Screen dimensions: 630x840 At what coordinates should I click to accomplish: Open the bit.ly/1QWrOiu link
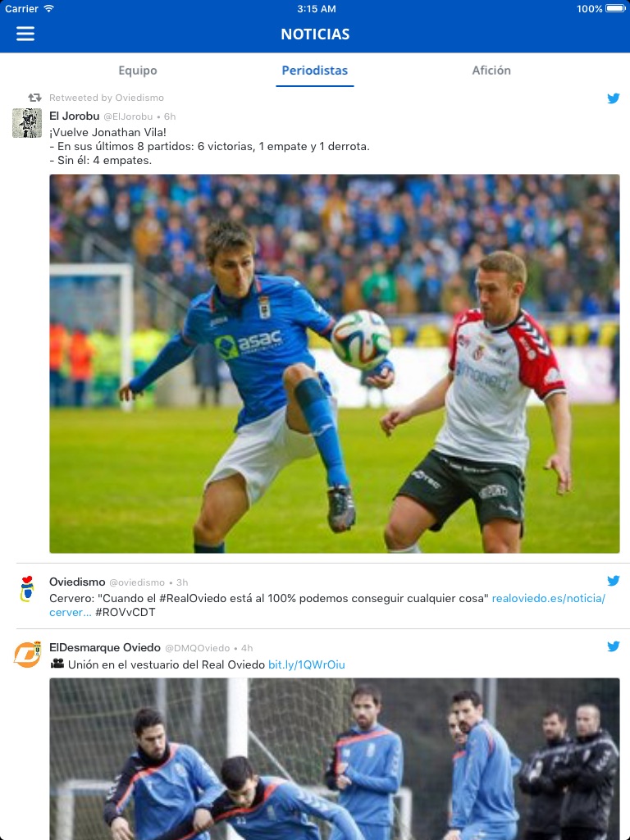point(307,664)
